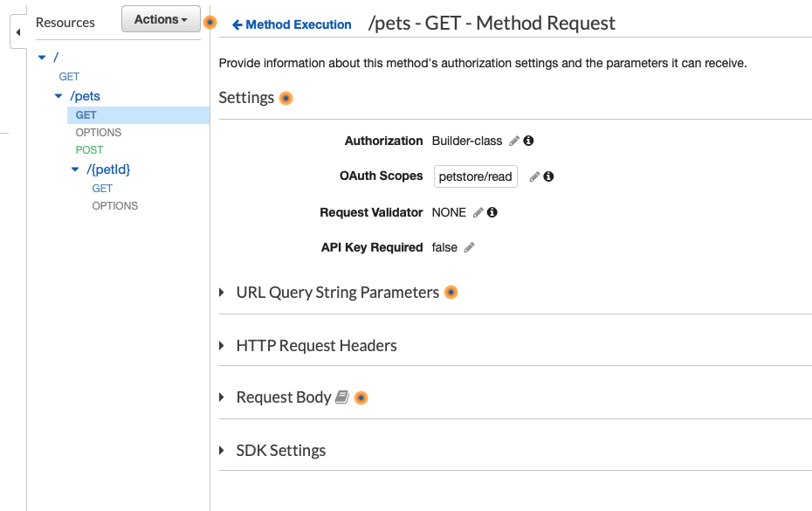The image size is (812, 511).
Task: Edit Authorization with the pencil icon
Action: tap(514, 141)
